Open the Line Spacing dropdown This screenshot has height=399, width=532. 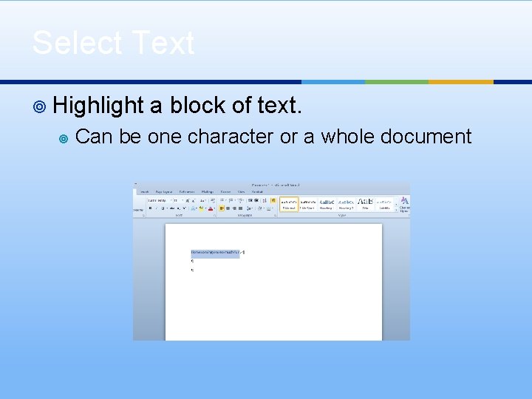(250, 208)
